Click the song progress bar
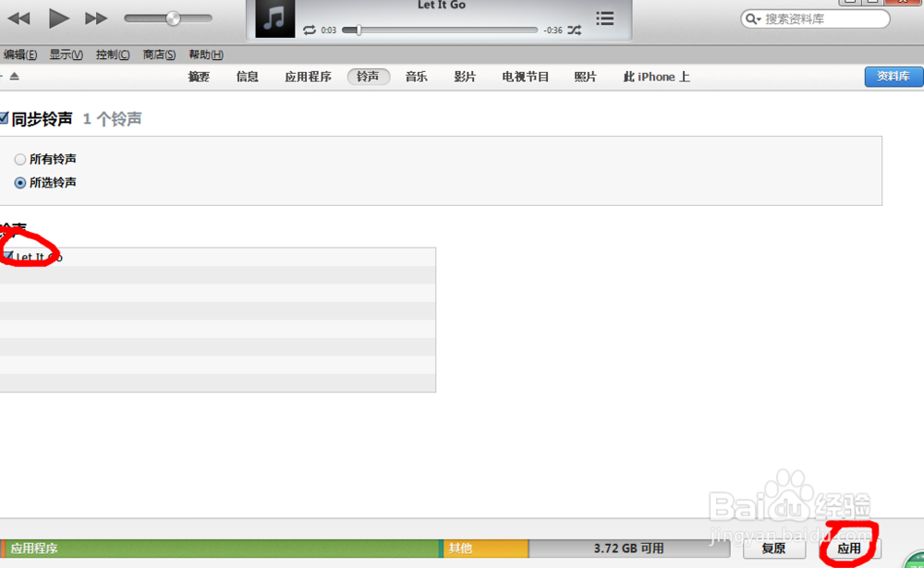924x568 pixels. pyautogui.click(x=440, y=30)
